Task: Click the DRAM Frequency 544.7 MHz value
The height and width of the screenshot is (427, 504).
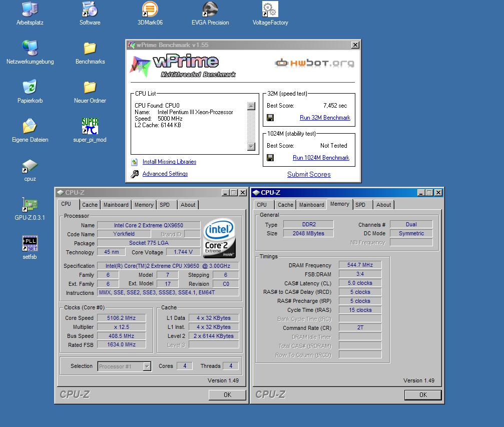Action: [360, 265]
